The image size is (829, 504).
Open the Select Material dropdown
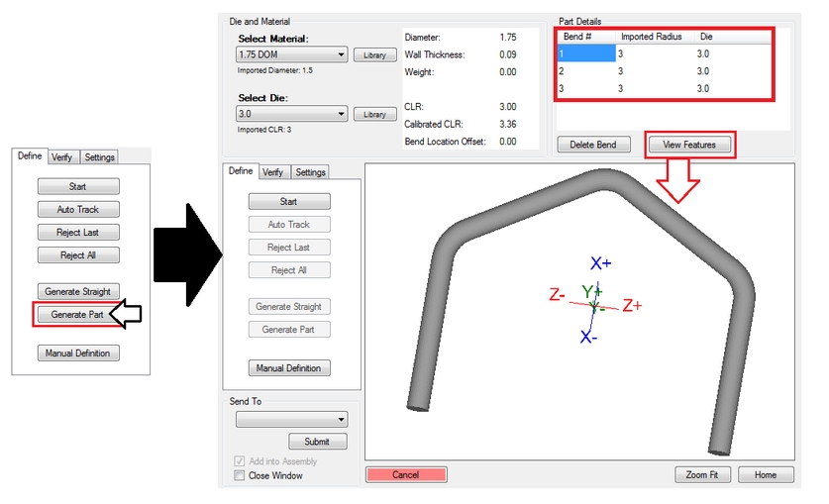click(291, 54)
